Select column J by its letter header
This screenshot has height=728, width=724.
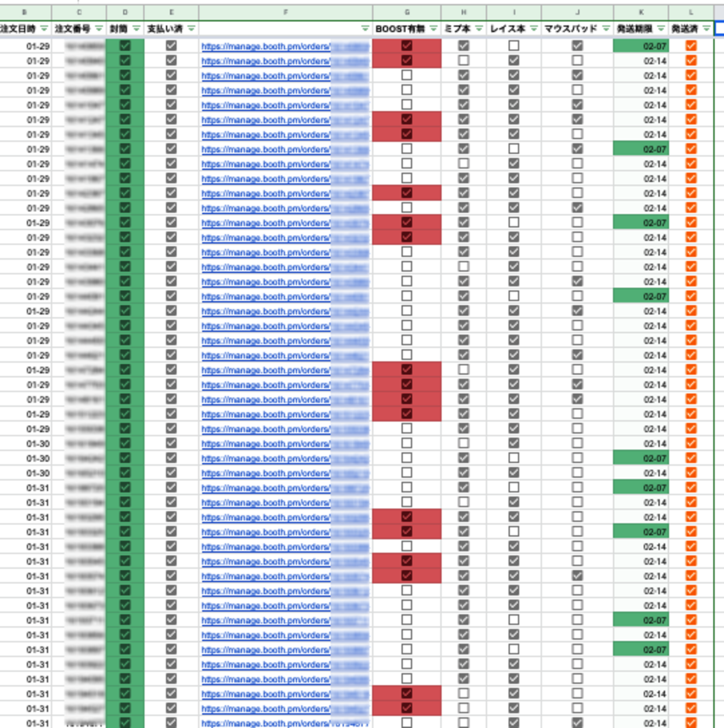point(578,12)
